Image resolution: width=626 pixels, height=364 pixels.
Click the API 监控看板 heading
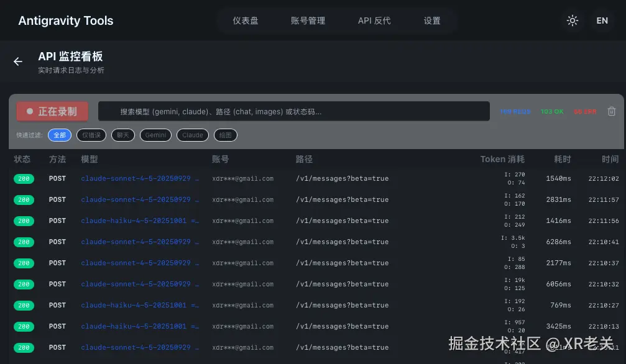70,57
